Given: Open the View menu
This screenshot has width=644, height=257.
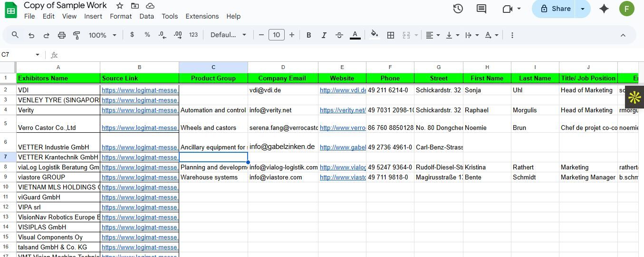Looking at the screenshot, I should click(69, 16).
